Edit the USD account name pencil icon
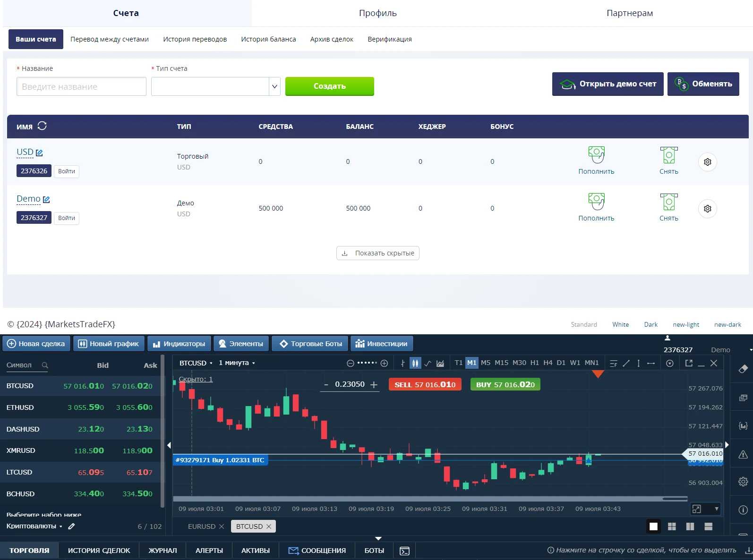753x560 pixels. tap(39, 153)
